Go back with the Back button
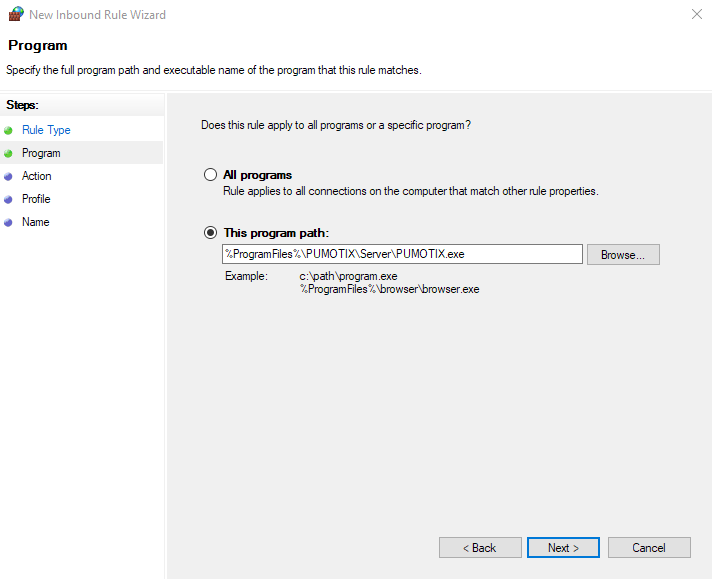Viewport: 712px width, 579px height. [x=480, y=548]
